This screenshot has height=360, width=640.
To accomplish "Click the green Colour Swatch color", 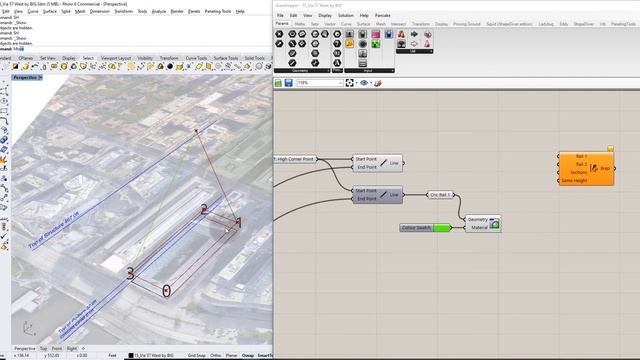I will click(441, 228).
